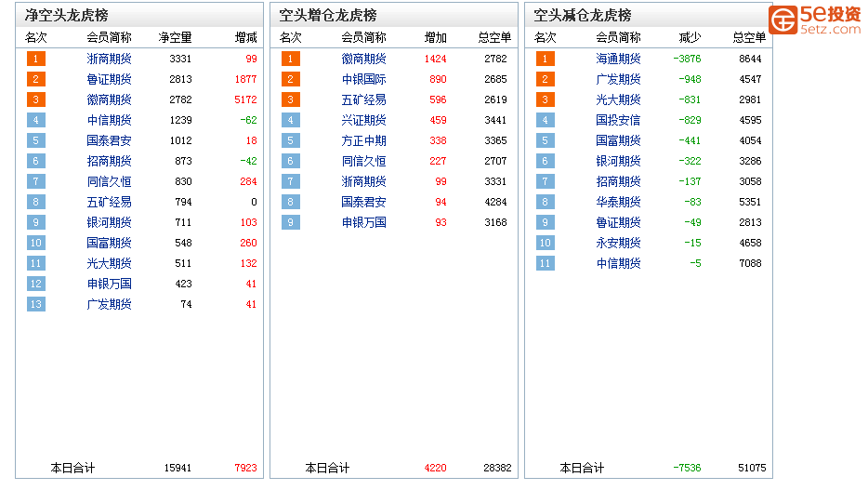Open 鲁证期货 in 净空头龙虎榜
The width and height of the screenshot is (868, 490).
[x=109, y=79]
